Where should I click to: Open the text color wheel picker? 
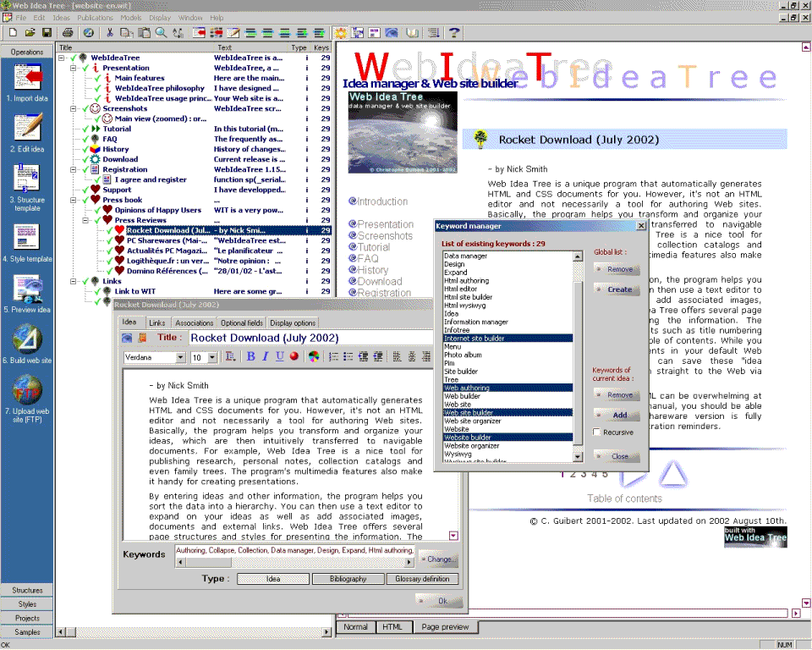pos(314,357)
